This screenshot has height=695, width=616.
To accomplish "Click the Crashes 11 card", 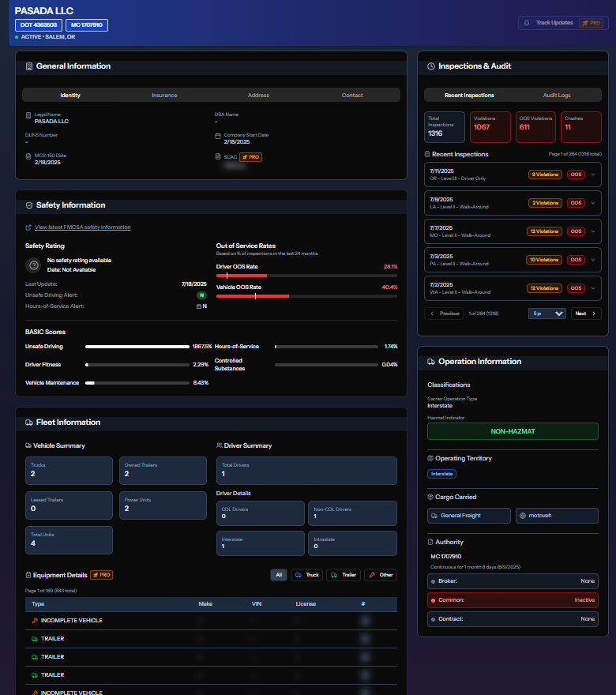I will click(581, 127).
